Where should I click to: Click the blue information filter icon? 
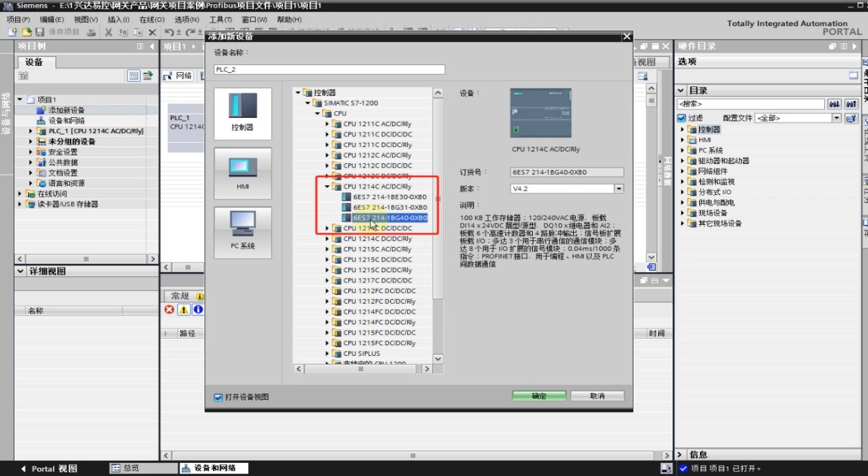coord(198,310)
